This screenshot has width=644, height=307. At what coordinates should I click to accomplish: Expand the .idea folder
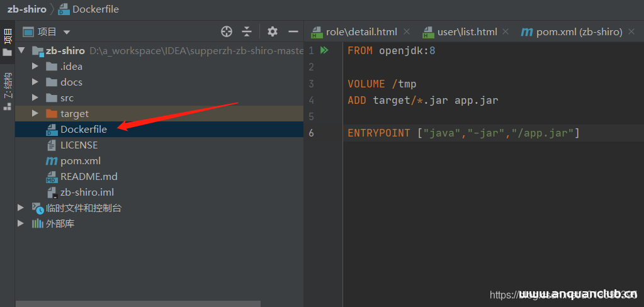(x=35, y=67)
